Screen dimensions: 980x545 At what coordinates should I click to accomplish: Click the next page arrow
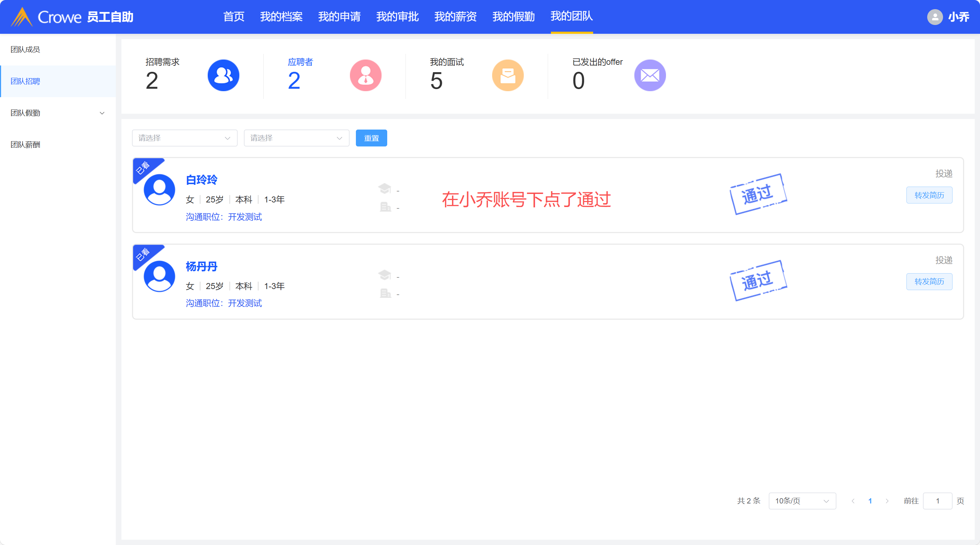(887, 501)
